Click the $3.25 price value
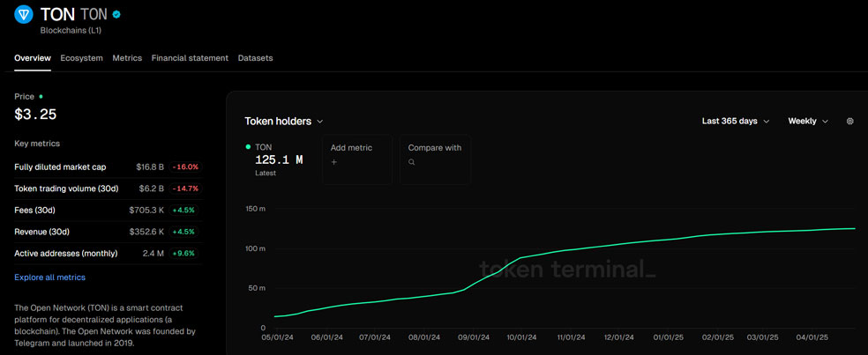This screenshot has height=355, width=868. pyautogui.click(x=35, y=115)
